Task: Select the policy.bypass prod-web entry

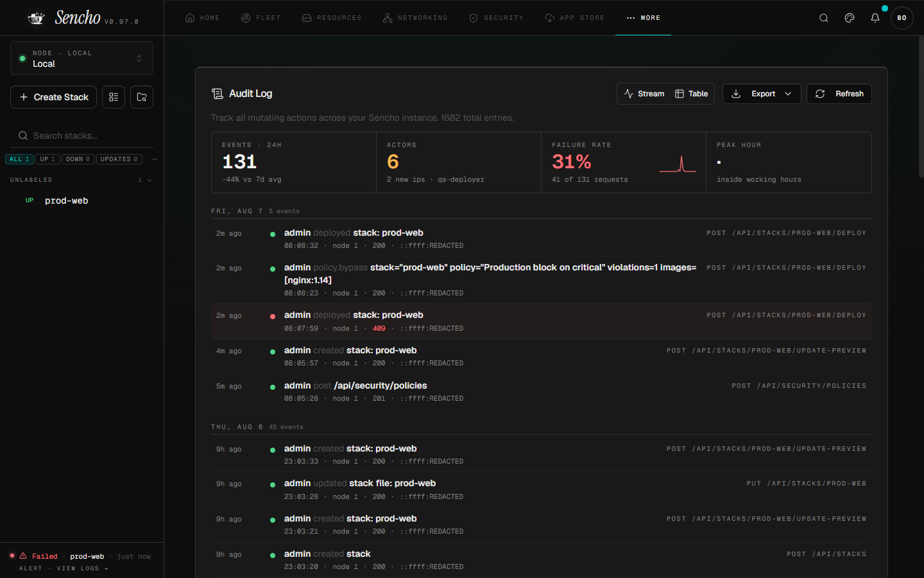Action: point(542,280)
